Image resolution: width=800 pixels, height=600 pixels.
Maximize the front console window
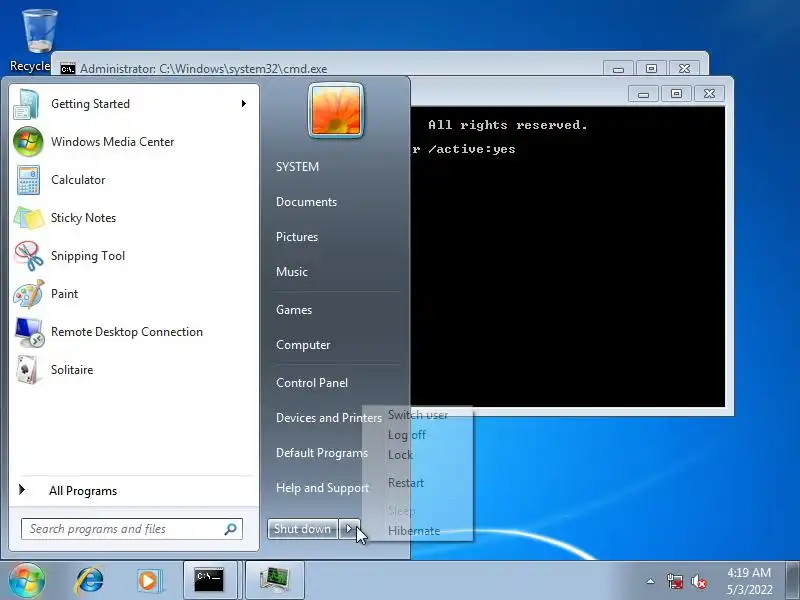(676, 94)
